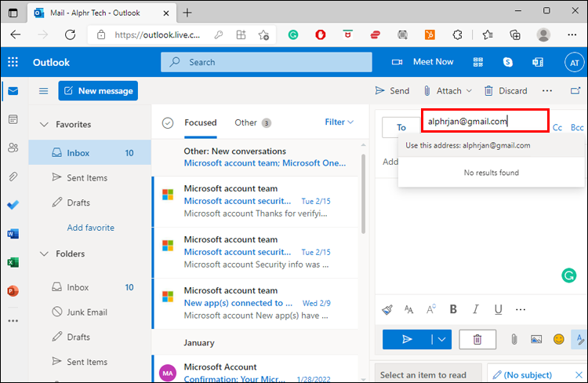Start a Meet Now call
This screenshot has width=588, height=383.
pyautogui.click(x=423, y=62)
